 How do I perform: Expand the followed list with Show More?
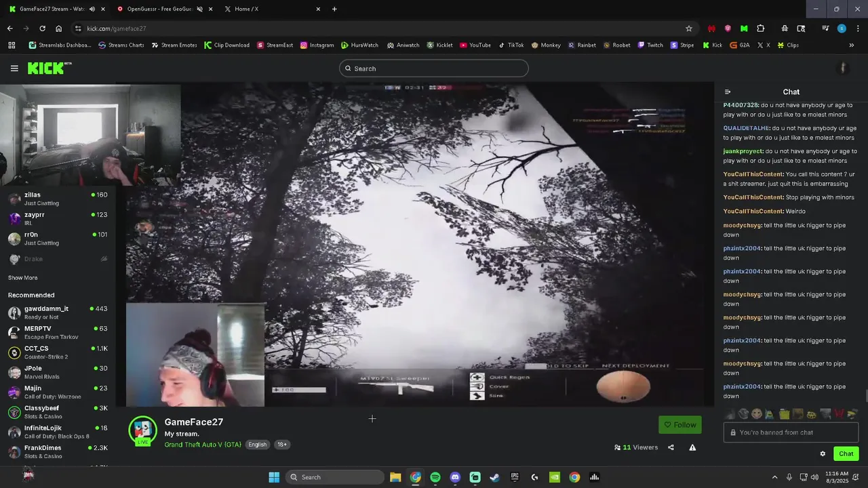23,278
